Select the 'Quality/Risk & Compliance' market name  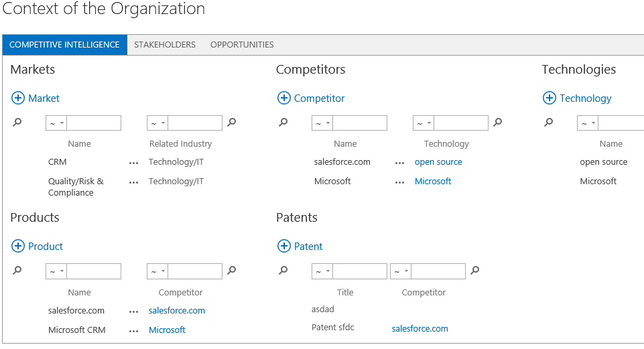[76, 187]
